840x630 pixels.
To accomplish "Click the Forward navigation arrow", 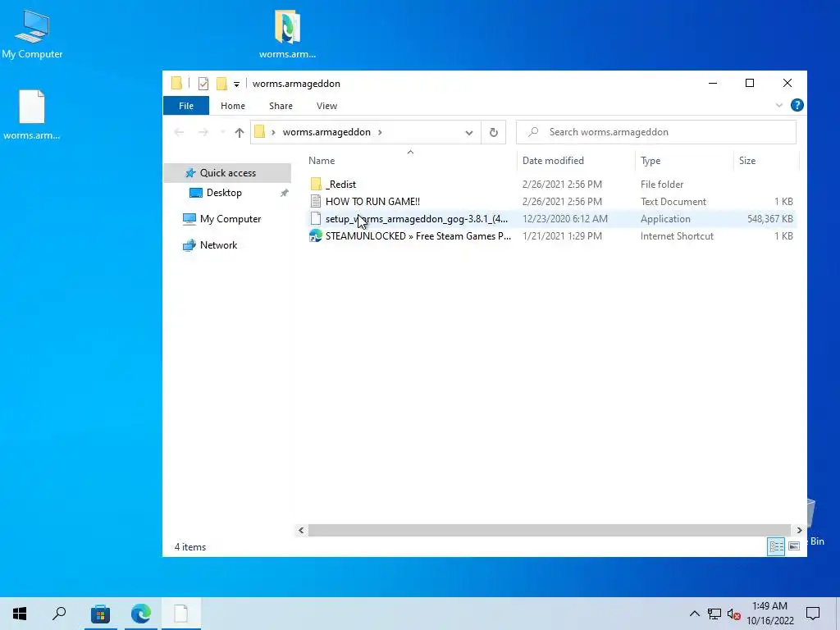I will coord(203,132).
